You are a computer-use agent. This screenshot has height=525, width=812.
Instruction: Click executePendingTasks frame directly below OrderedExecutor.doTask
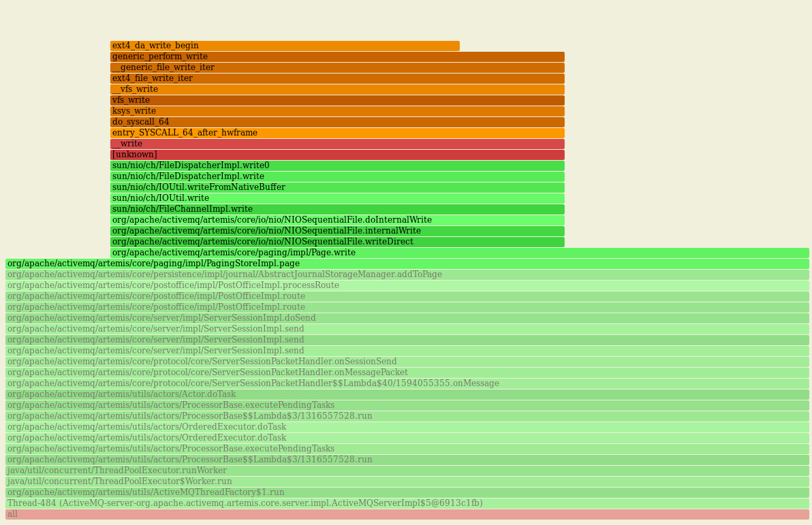[407, 449]
